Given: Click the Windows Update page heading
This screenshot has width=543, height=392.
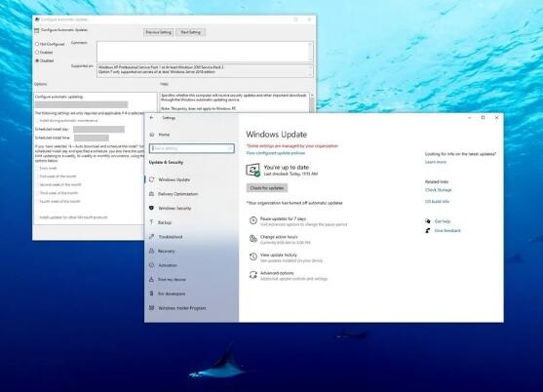Looking at the screenshot, I should pos(277,135).
